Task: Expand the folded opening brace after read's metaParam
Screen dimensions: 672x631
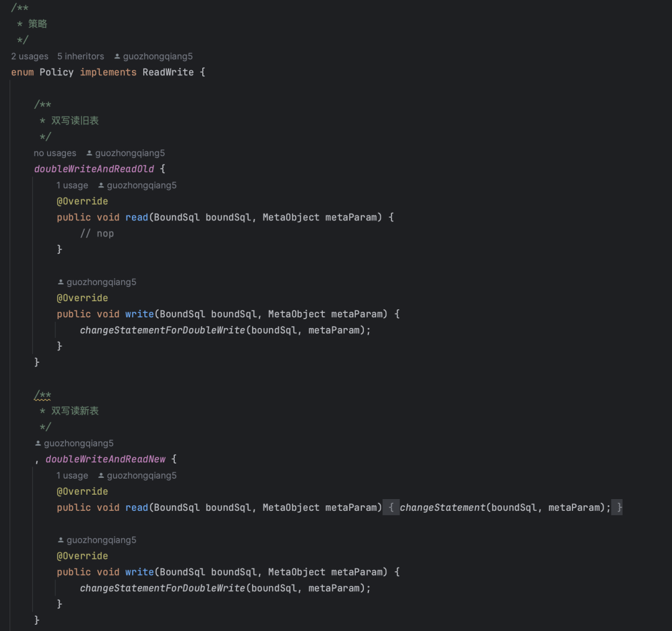Action: coord(391,508)
